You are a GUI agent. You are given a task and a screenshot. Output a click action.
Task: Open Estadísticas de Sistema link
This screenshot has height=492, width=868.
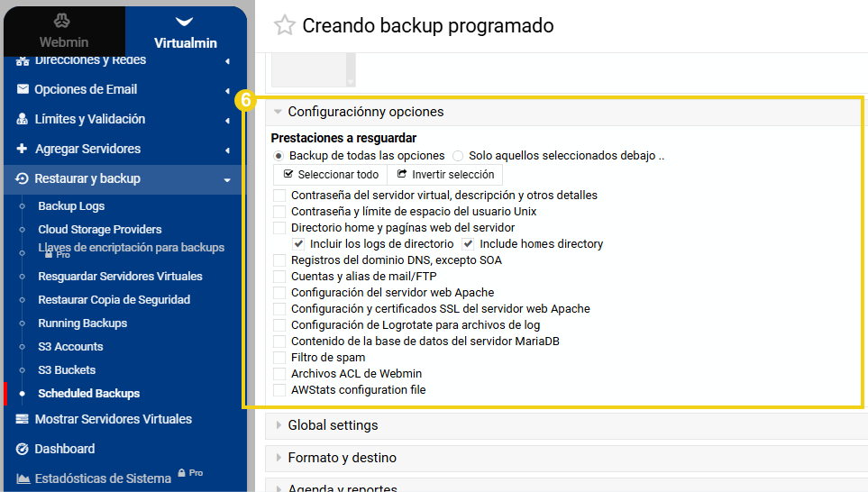click(x=103, y=478)
